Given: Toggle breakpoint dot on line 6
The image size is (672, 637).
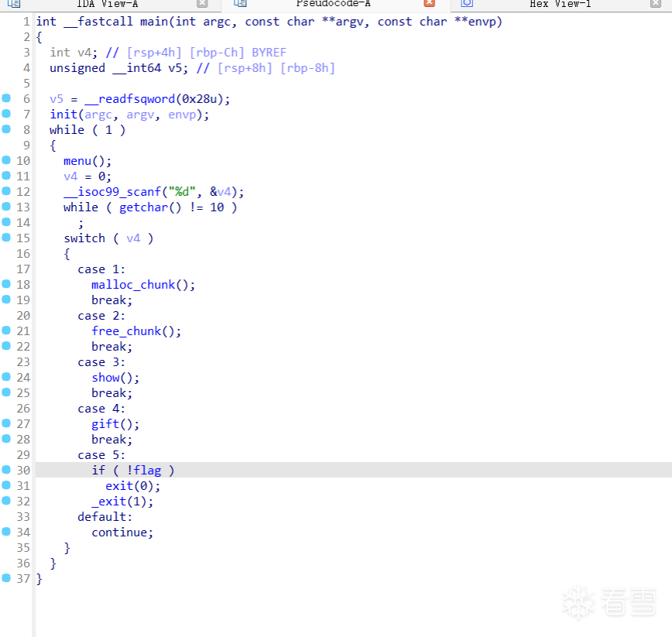Looking at the screenshot, I should (x=6, y=98).
